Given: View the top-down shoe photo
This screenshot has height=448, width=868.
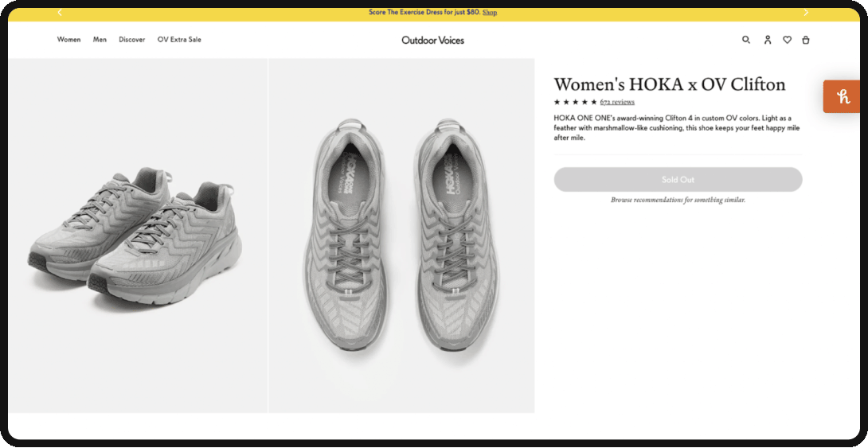Looking at the screenshot, I should (x=401, y=236).
